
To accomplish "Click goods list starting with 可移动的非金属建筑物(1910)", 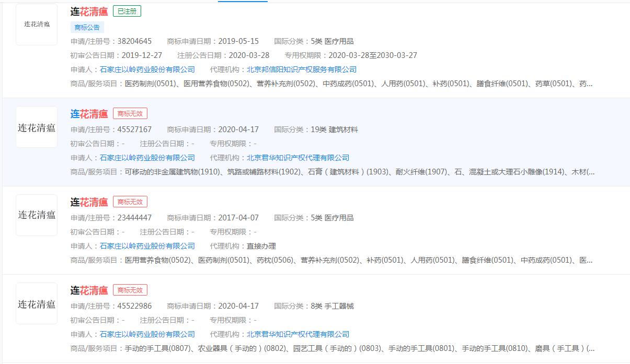I will tap(359, 172).
